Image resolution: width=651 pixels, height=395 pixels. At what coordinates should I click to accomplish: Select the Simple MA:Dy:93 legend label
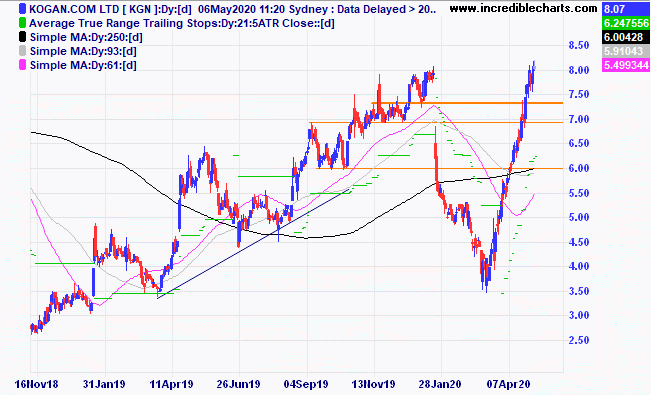point(83,51)
